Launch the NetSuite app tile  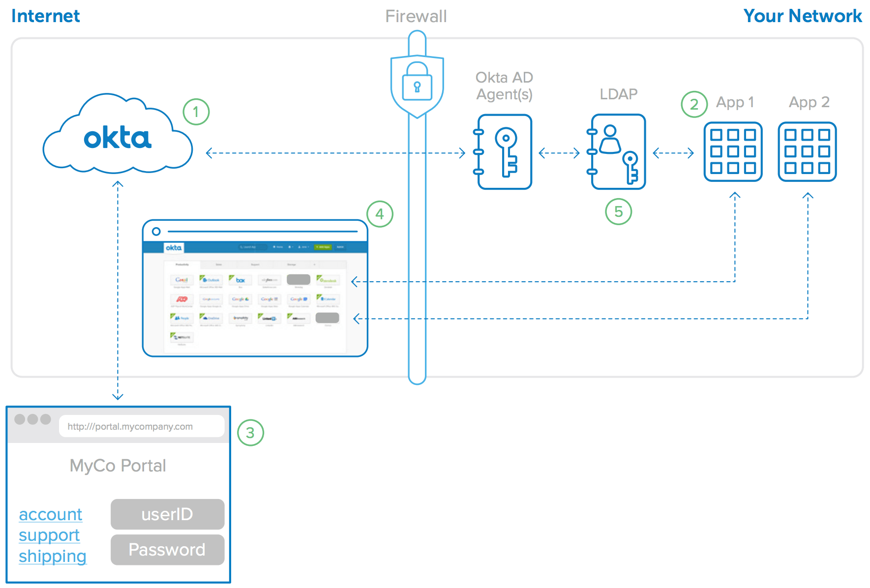click(x=182, y=337)
